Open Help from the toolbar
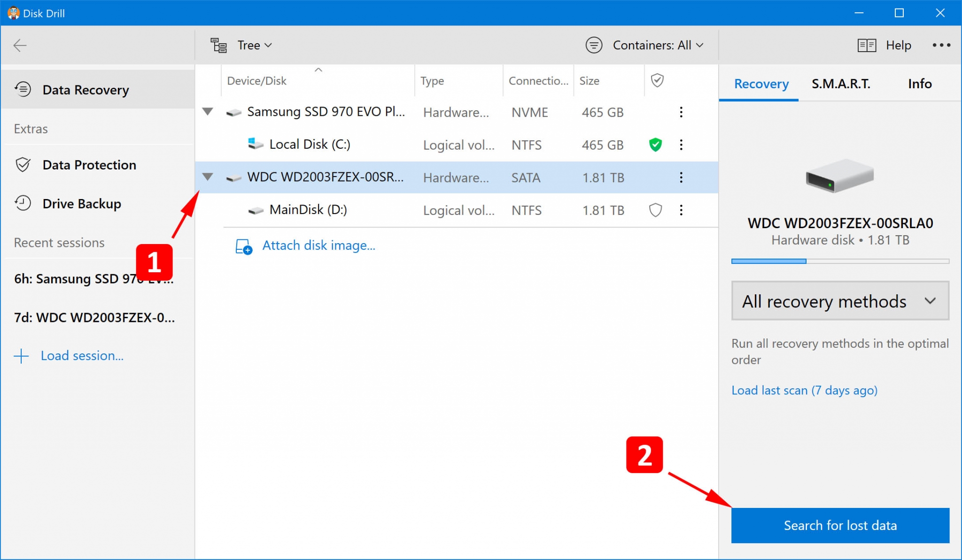Viewport: 962px width, 560px height. click(x=898, y=46)
